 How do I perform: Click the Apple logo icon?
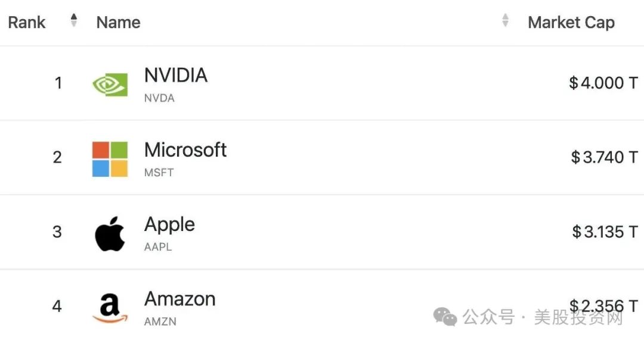[110, 234]
